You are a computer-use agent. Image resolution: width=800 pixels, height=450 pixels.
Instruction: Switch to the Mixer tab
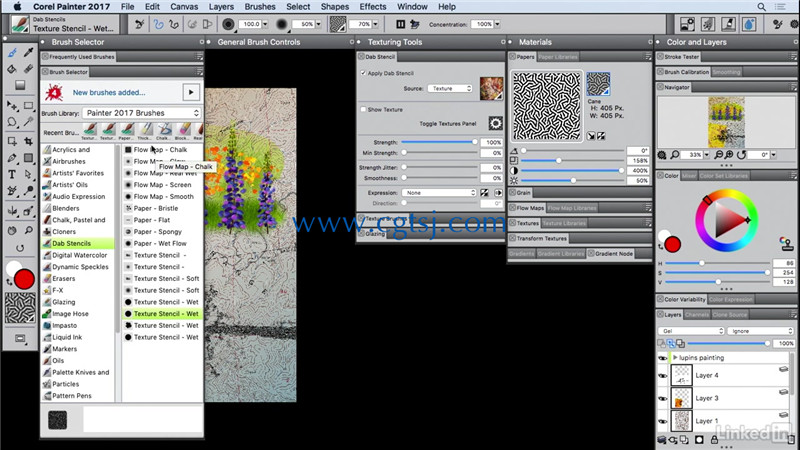689,176
